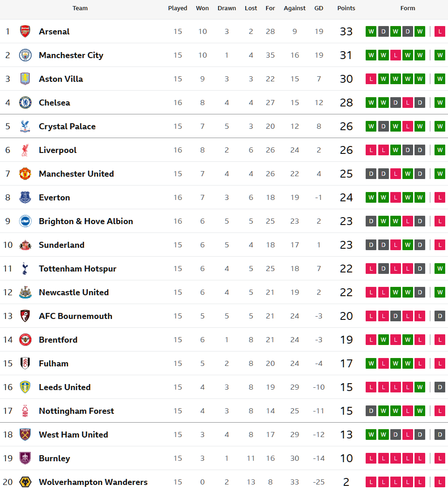Click the Brentford bee badge icon
This screenshot has height=491, width=448.
(25, 340)
